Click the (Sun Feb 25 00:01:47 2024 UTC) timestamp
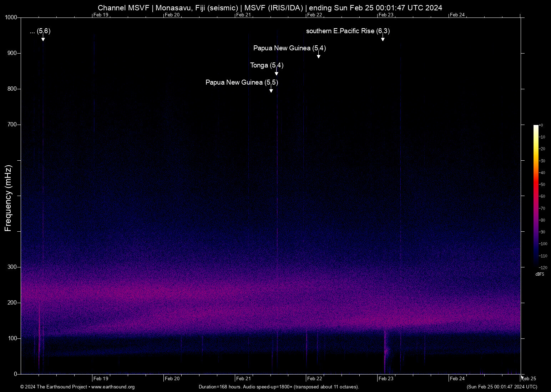 (x=502, y=387)
